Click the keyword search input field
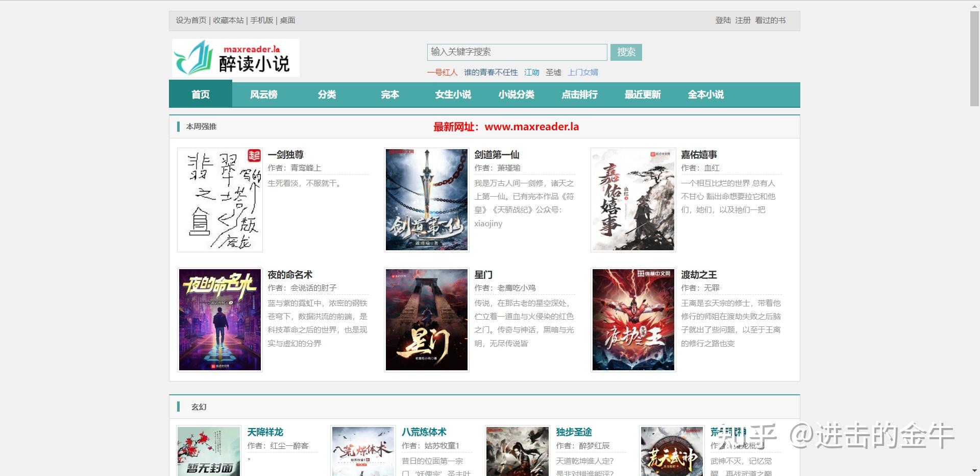This screenshot has height=476, width=980. pos(517,52)
